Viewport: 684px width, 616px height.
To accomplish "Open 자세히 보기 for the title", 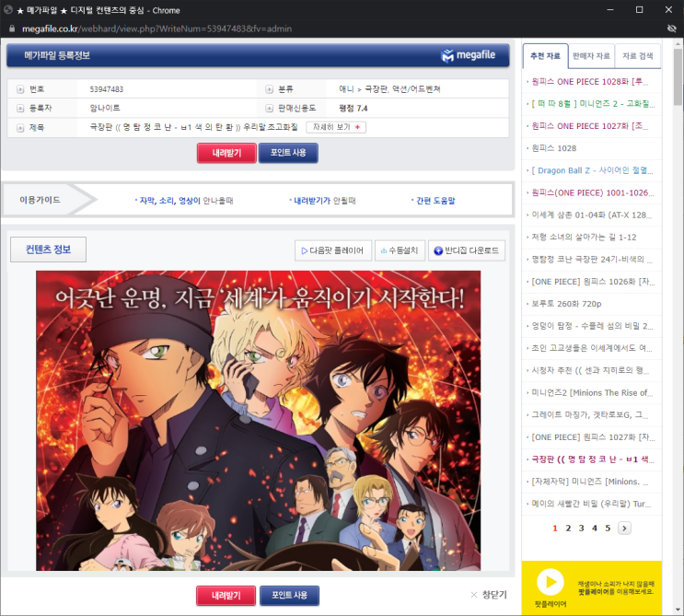I will coord(336,127).
